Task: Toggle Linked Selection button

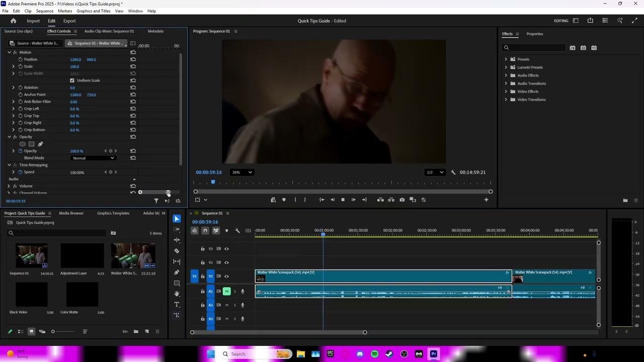Action: (x=216, y=231)
